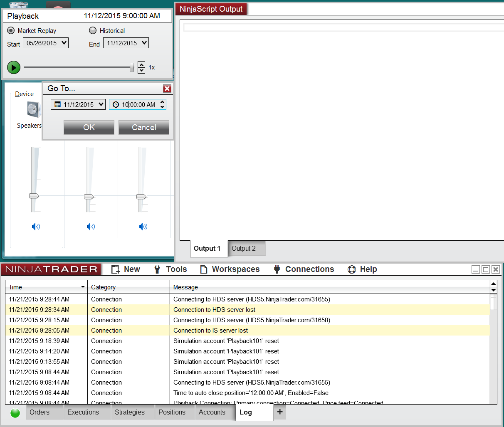Open the Go To date picker dropdown

point(101,104)
